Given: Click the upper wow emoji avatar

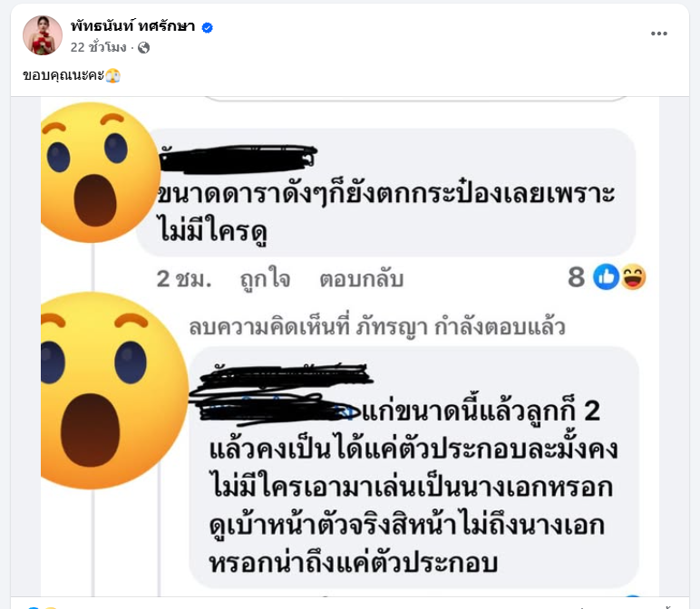Looking at the screenshot, I should (100, 173).
